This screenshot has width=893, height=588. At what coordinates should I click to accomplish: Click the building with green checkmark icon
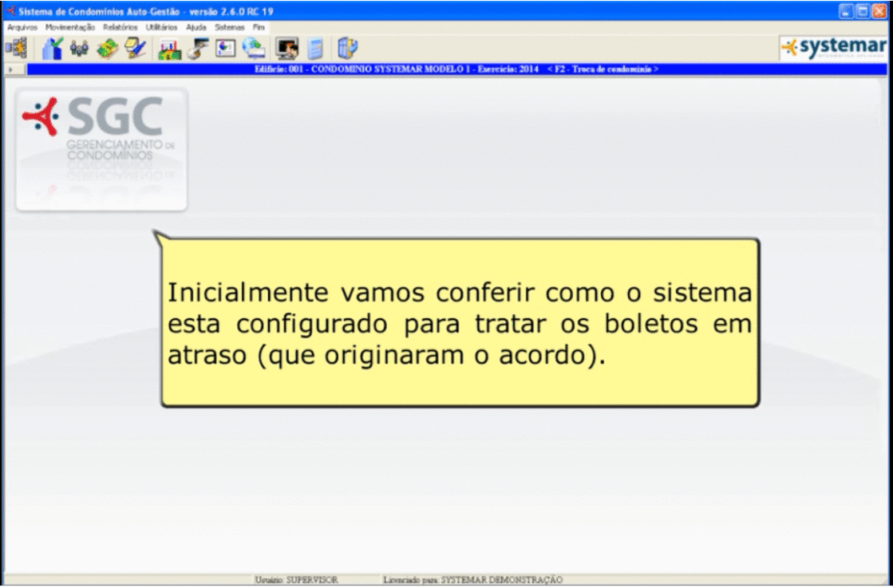(52, 49)
